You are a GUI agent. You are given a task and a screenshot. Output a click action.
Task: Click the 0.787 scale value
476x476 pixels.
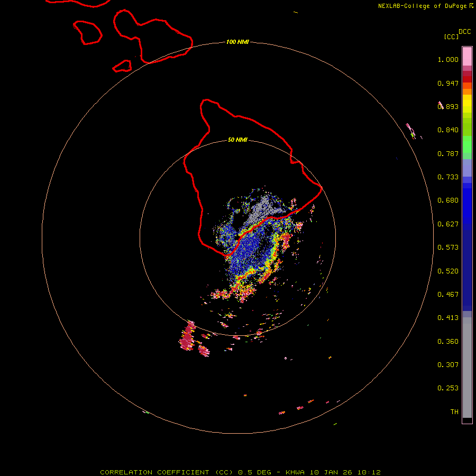click(x=448, y=153)
